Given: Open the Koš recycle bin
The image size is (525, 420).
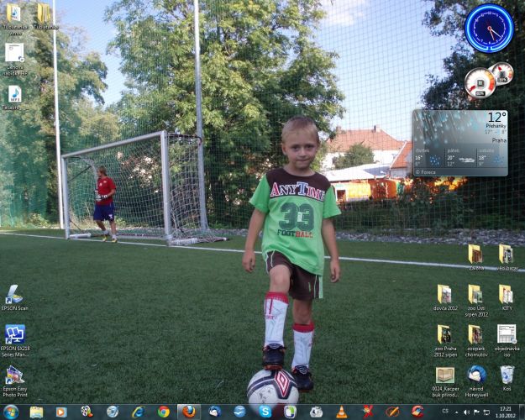Looking at the screenshot, I should click(x=507, y=378).
